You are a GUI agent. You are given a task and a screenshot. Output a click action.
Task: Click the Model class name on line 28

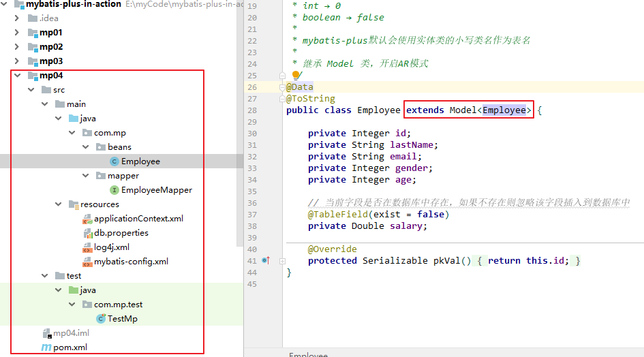[463, 110]
